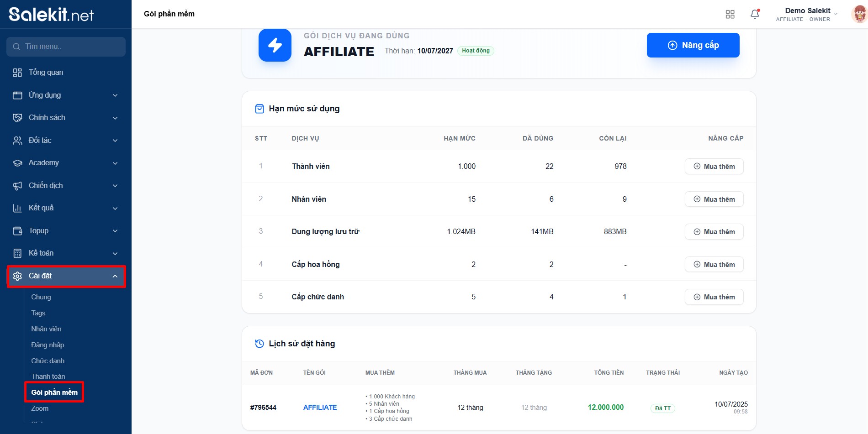Select Gói phần mềm in sidebar
The width and height of the screenshot is (868, 434).
54,392
